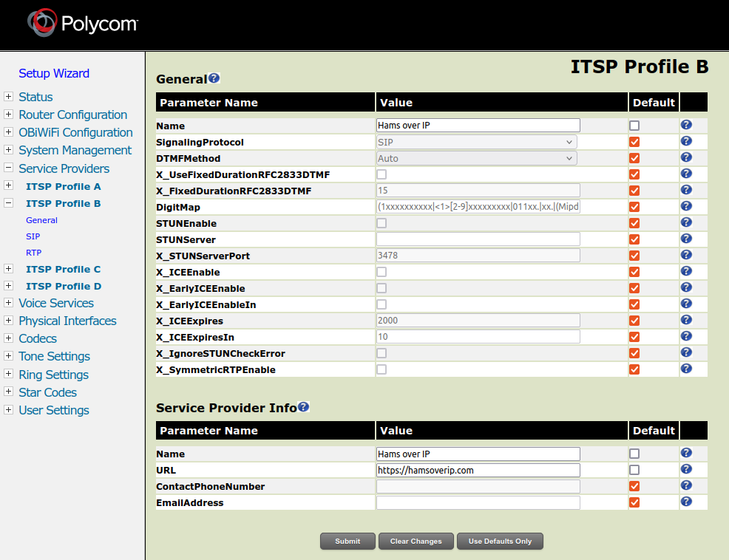The image size is (729, 560).
Task: Click the Clear Changes button
Action: (x=416, y=541)
